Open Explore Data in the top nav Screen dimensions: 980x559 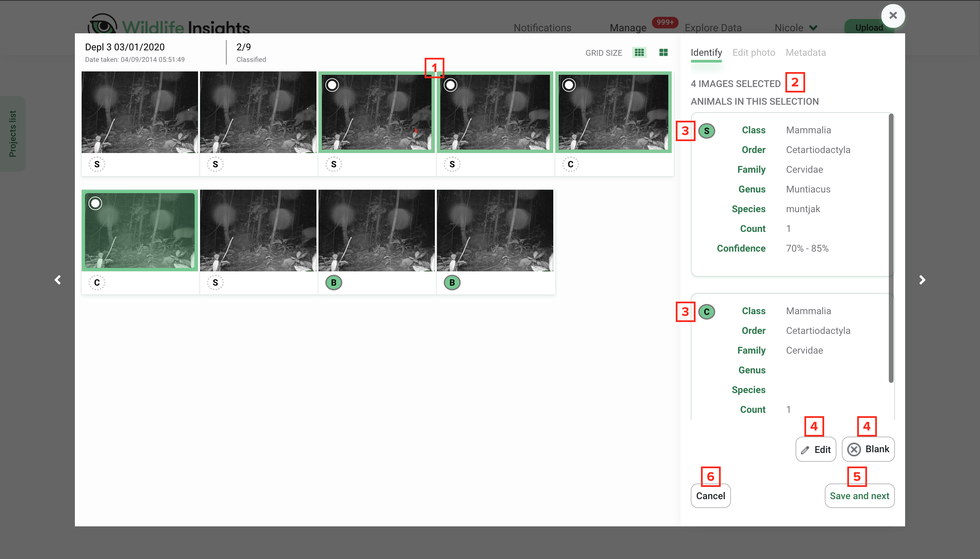(x=713, y=28)
